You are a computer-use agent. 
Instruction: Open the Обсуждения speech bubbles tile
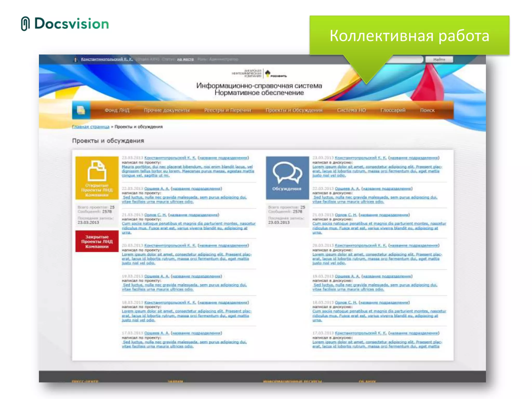(287, 178)
